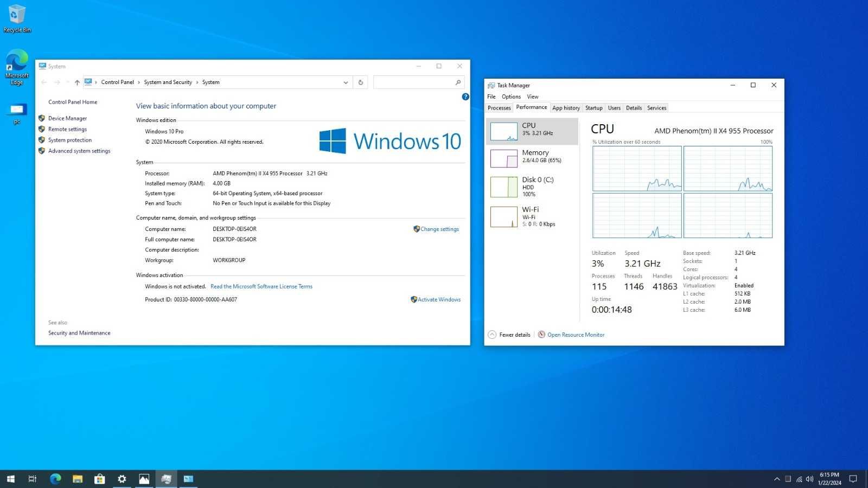The height and width of the screenshot is (488, 868).
Task: Switch to Task Manager taskbar button
Action: click(x=167, y=479)
